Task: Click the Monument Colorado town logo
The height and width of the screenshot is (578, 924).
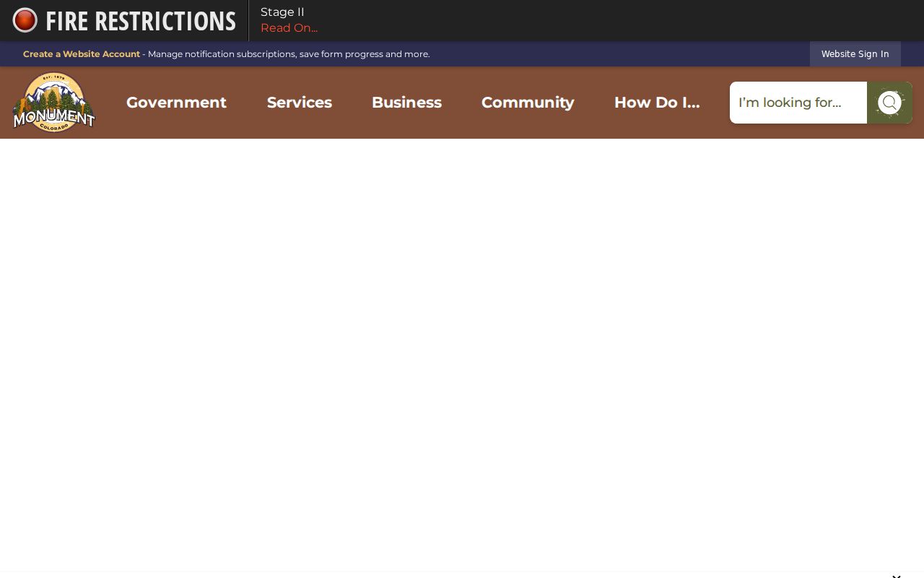Action: (x=54, y=103)
